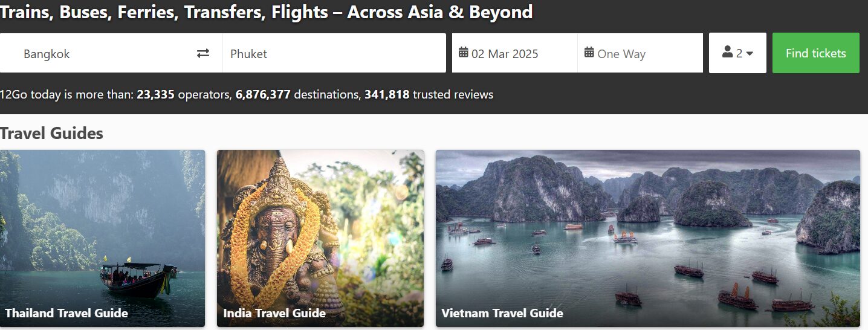The image size is (868, 330).
Task: Click the passenger person icon
Action: 727,53
